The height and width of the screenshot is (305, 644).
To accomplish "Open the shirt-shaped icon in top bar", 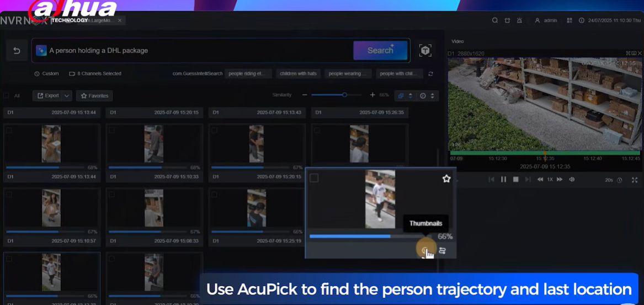I will [507, 20].
